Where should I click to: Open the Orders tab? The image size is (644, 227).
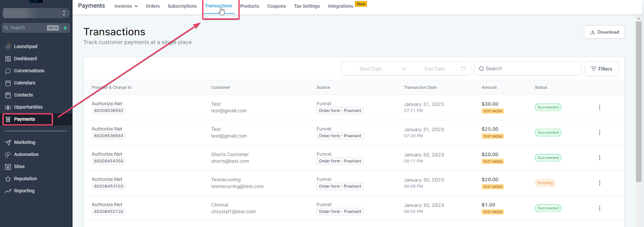pos(153,6)
